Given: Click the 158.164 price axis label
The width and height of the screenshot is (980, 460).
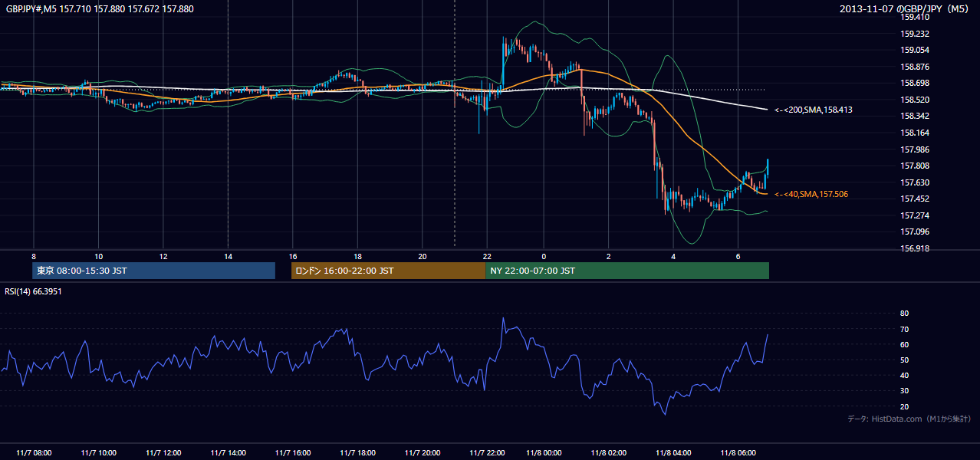Looking at the screenshot, I should tap(915, 133).
